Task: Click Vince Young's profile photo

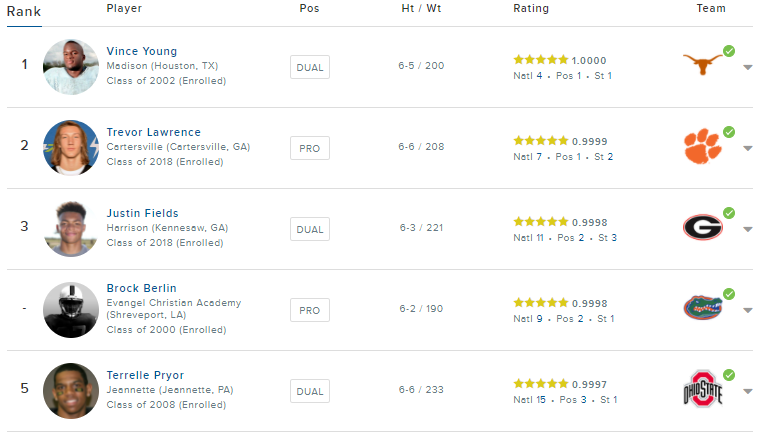Action: pyautogui.click(x=71, y=67)
